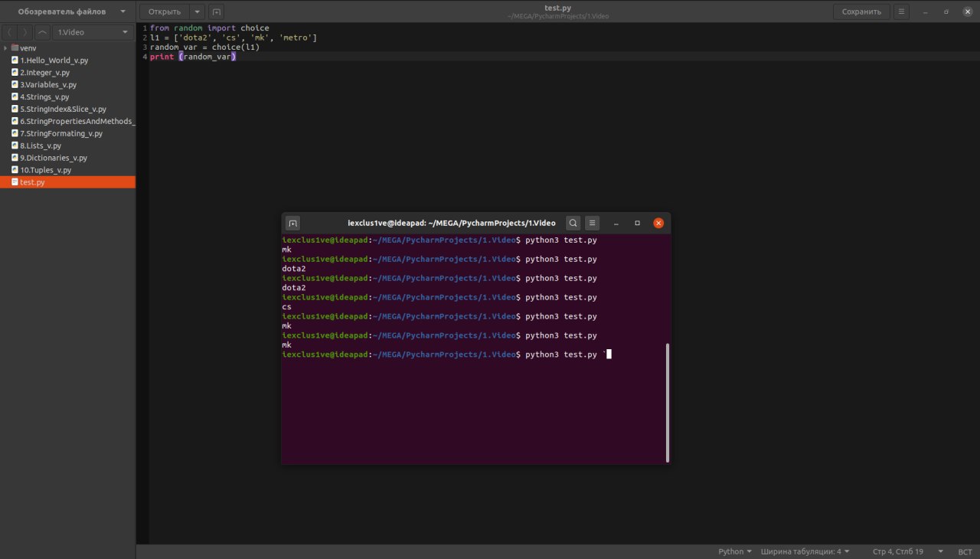Select 4.Strings_v.py in file browser
The width and height of the screenshot is (980, 559).
tap(44, 97)
